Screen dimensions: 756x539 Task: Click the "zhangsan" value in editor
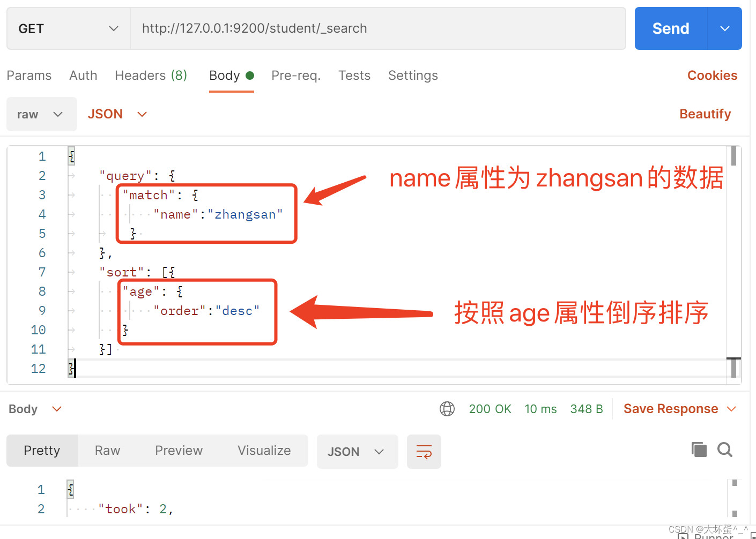tap(245, 214)
